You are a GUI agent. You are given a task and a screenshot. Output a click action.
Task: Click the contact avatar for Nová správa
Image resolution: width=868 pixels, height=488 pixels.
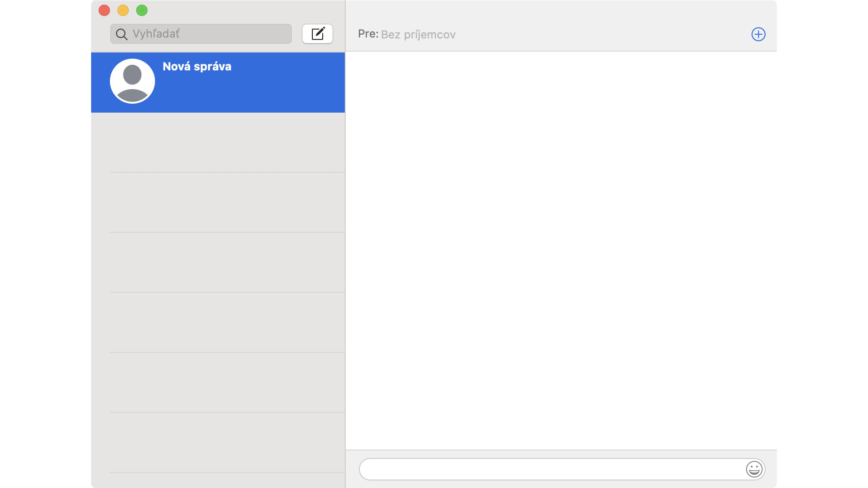tap(132, 81)
